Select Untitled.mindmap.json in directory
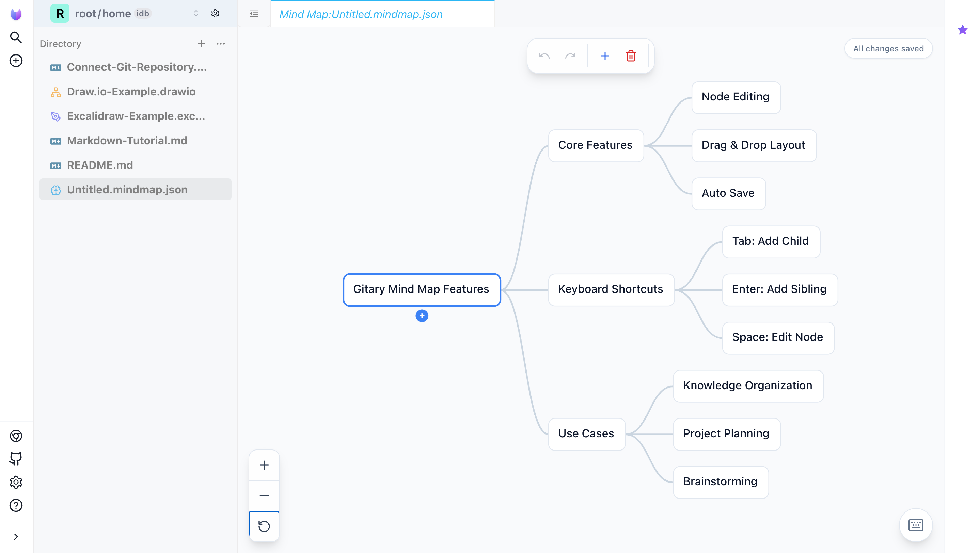The height and width of the screenshot is (553, 980). (136, 189)
